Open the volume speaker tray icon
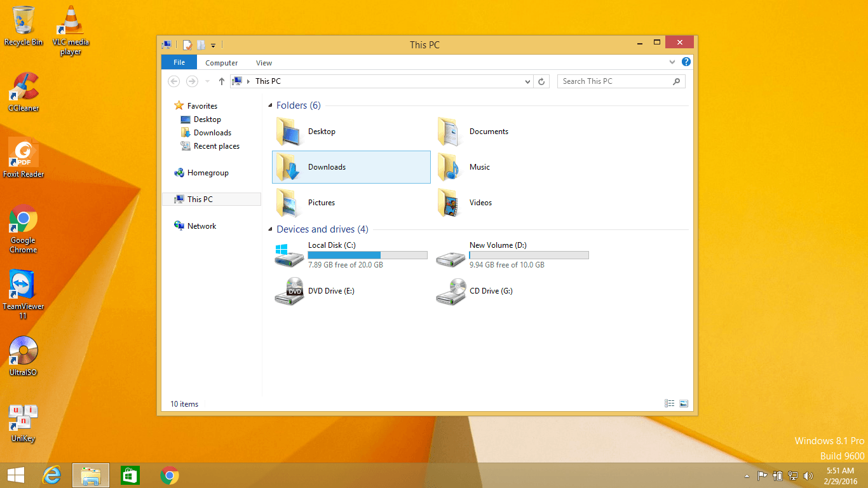This screenshot has width=868, height=488. tap(808, 475)
